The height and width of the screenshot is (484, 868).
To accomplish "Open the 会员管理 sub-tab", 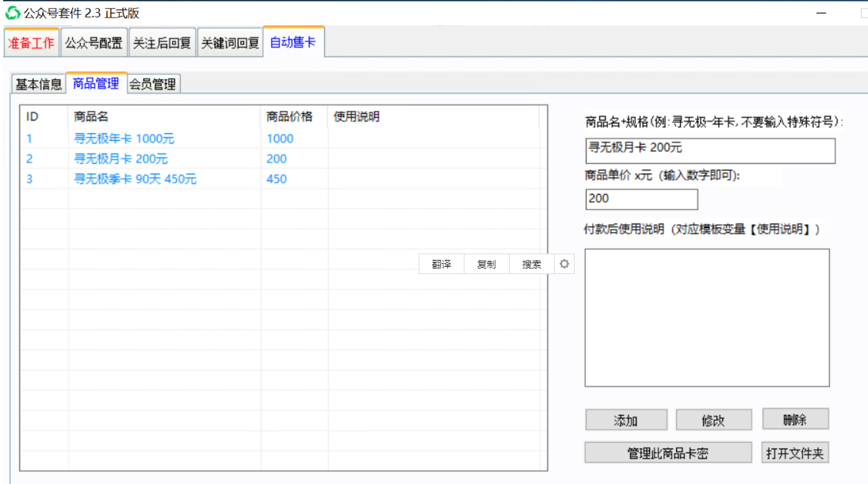I will point(152,84).
